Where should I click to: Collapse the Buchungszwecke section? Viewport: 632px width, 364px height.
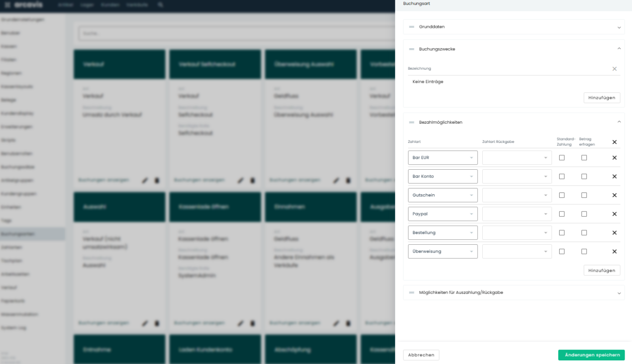point(619,49)
